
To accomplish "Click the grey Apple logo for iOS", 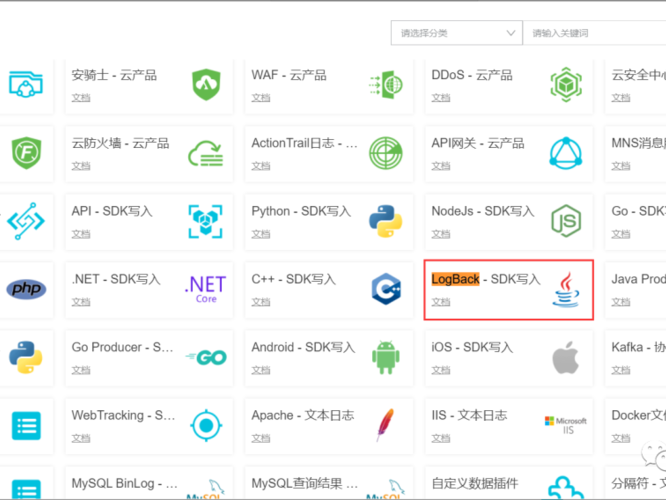I will [566, 357].
